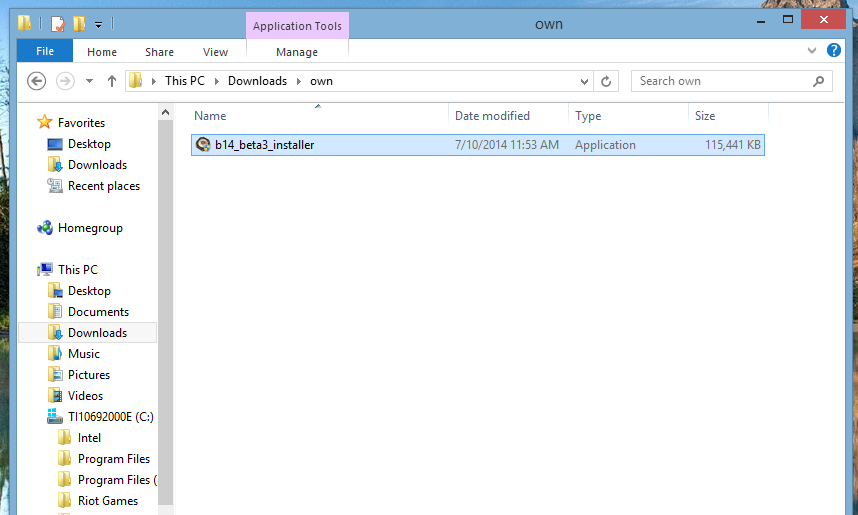Viewport: 858px width, 515px height.
Task: Switch to the Share ribbon tab
Action: (x=159, y=52)
